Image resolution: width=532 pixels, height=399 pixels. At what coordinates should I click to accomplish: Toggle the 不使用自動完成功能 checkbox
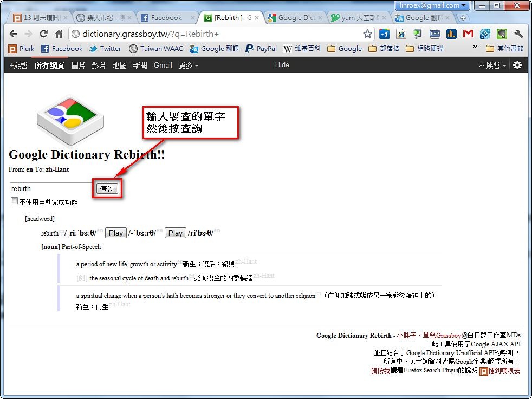[x=14, y=201]
